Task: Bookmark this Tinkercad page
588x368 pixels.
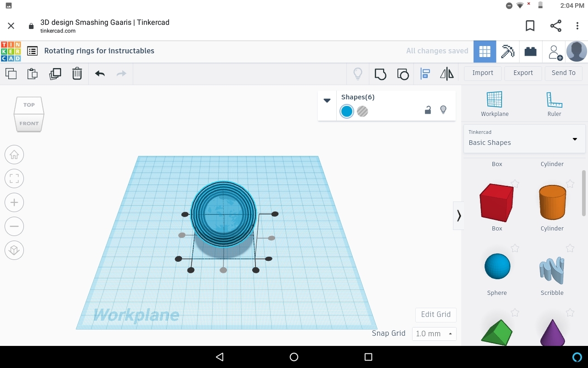Action: click(530, 26)
